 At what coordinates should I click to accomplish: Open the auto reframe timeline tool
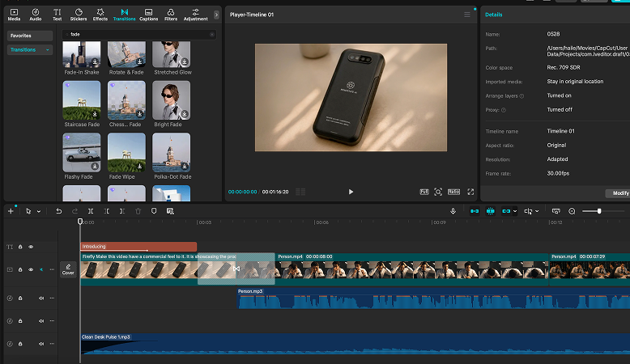click(x=170, y=211)
